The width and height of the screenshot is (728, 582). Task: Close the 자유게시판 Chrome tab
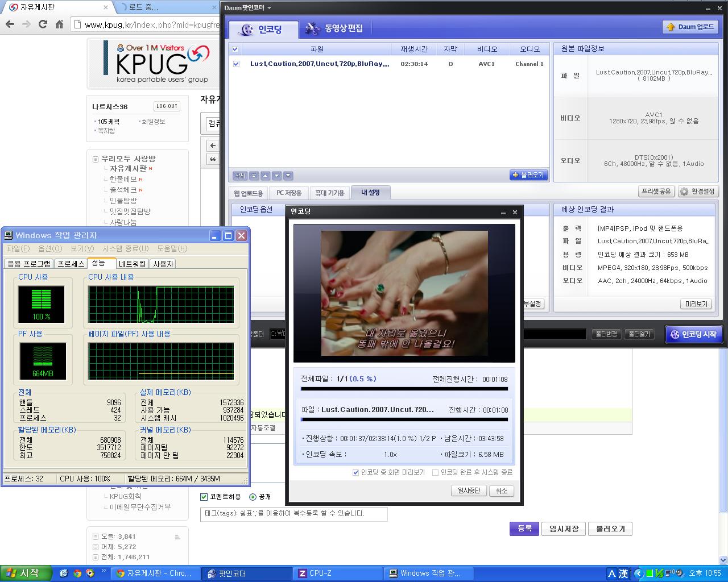tap(105, 7)
